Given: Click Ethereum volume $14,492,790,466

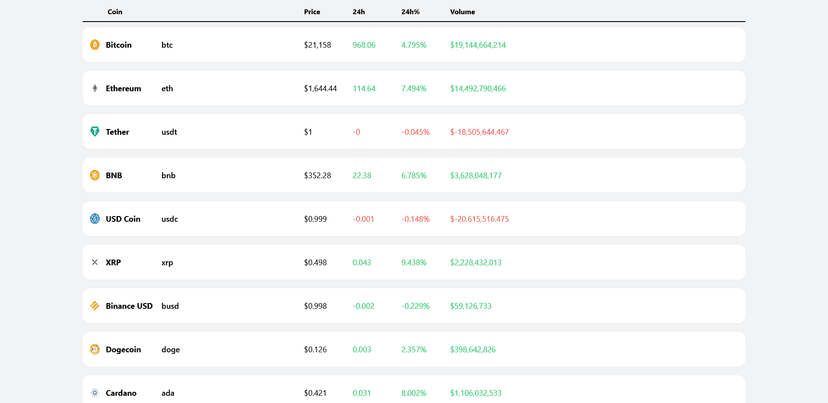Looking at the screenshot, I should [x=478, y=88].
